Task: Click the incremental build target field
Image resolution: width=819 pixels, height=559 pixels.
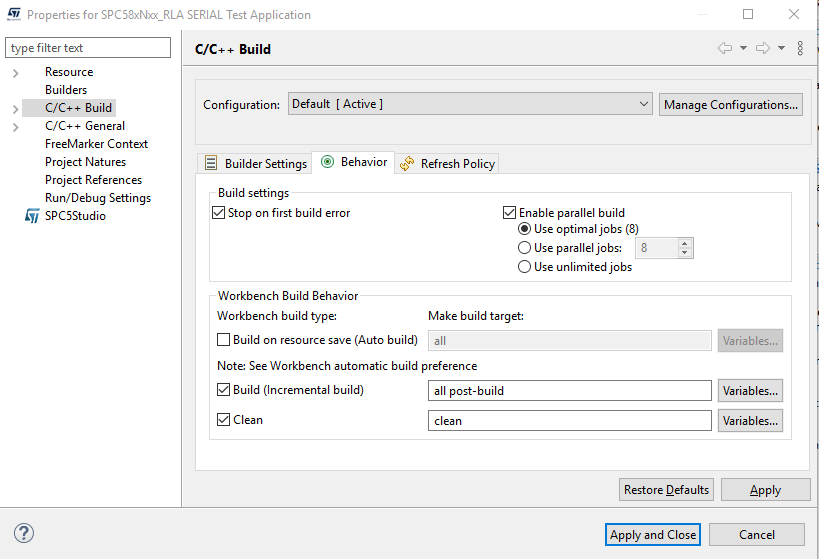Action: point(569,391)
